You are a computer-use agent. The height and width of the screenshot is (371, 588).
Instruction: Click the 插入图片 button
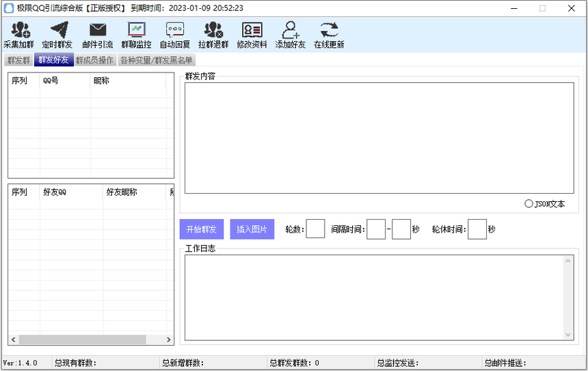pos(252,229)
